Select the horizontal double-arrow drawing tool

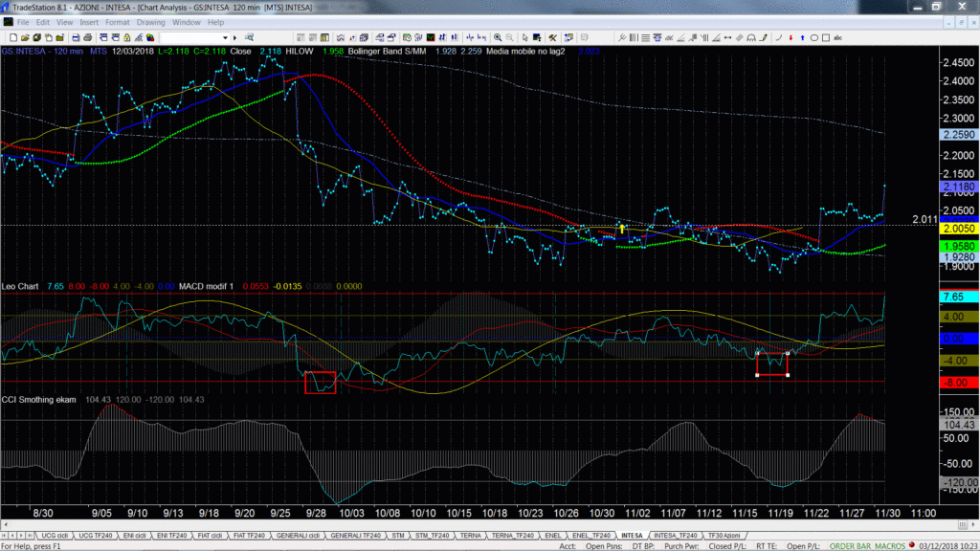click(x=727, y=37)
